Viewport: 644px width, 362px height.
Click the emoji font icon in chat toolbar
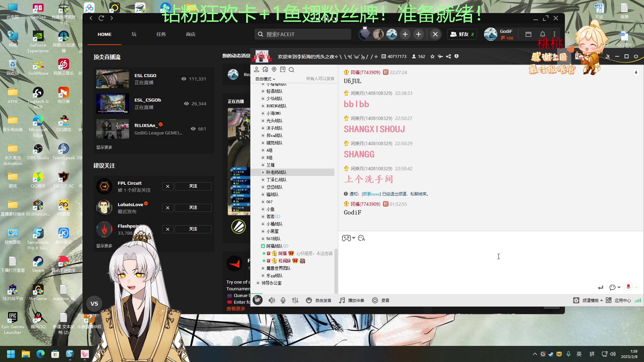[361, 238]
